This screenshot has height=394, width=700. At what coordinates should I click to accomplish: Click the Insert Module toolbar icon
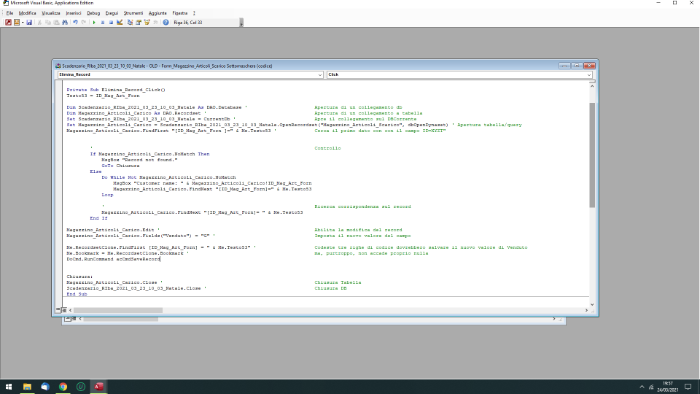pos(17,22)
